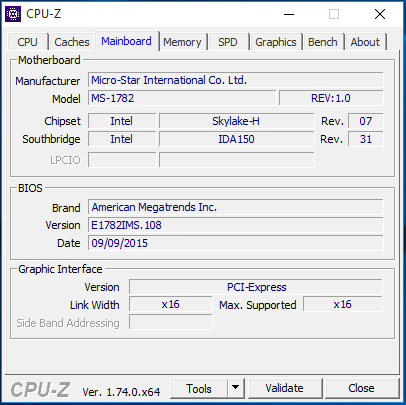Click the Close button at bottom
The height and width of the screenshot is (405, 406).
[x=361, y=388]
